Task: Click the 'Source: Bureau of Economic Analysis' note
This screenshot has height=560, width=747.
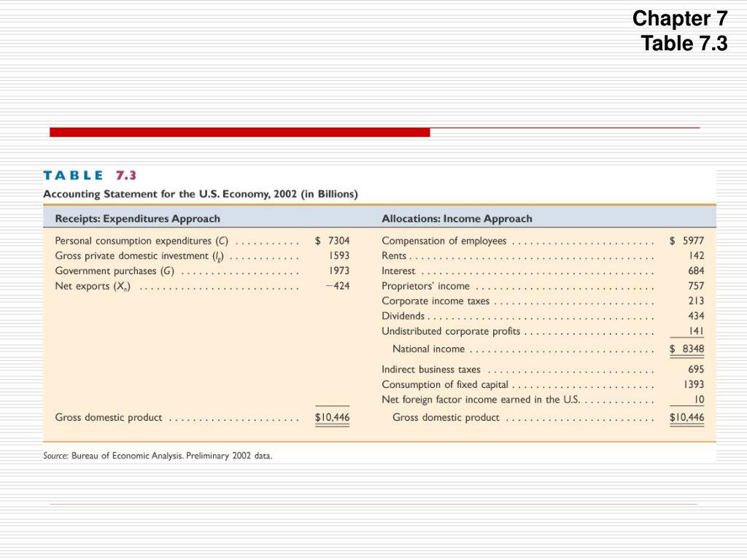Action: pyautogui.click(x=158, y=456)
